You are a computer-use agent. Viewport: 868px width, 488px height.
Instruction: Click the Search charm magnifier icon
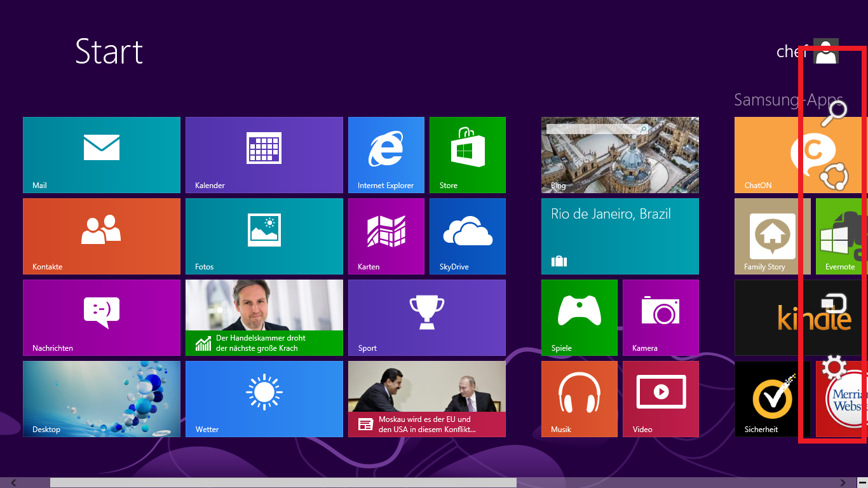point(834,112)
